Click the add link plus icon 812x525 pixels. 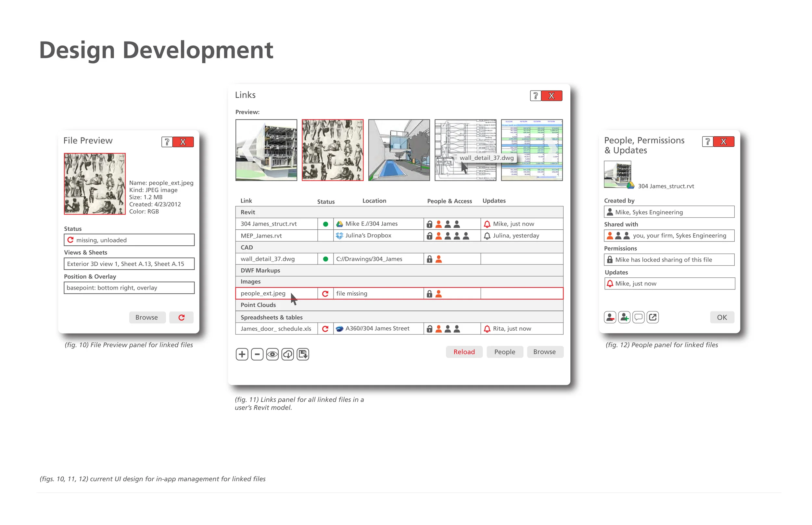click(x=242, y=355)
